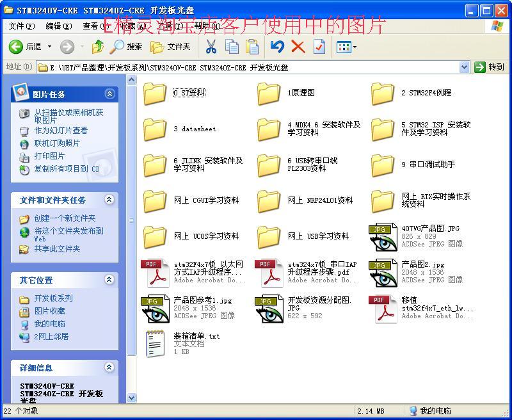The height and width of the screenshot is (420, 512).
Task: Click 共享此文件夹 link
Action: [57, 249]
